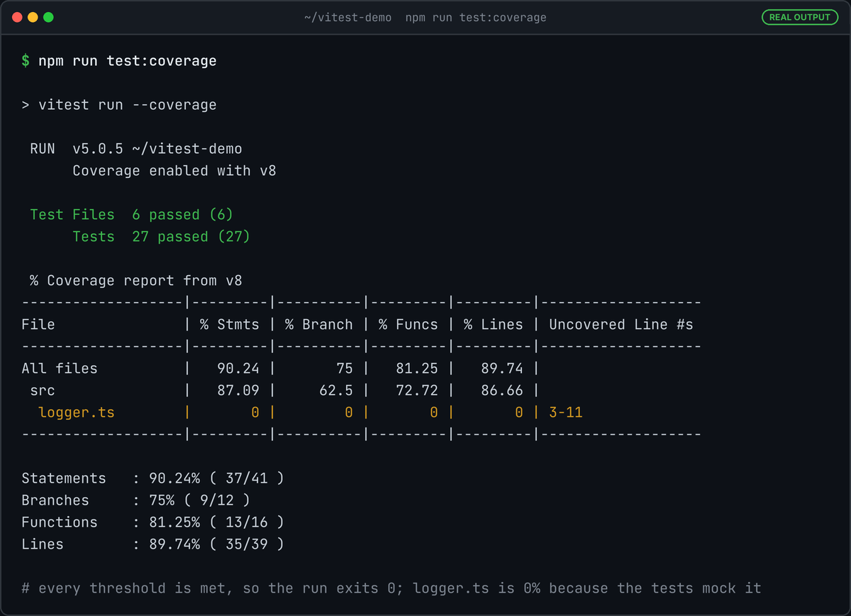This screenshot has height=616, width=851.
Task: Click the red close window button
Action: tap(17, 17)
